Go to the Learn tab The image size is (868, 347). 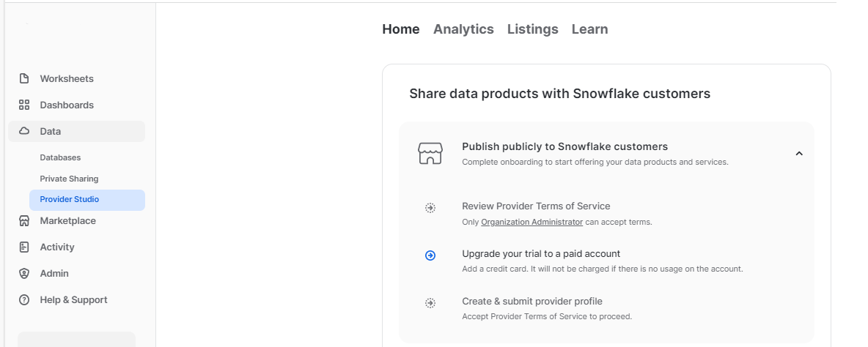pos(589,29)
